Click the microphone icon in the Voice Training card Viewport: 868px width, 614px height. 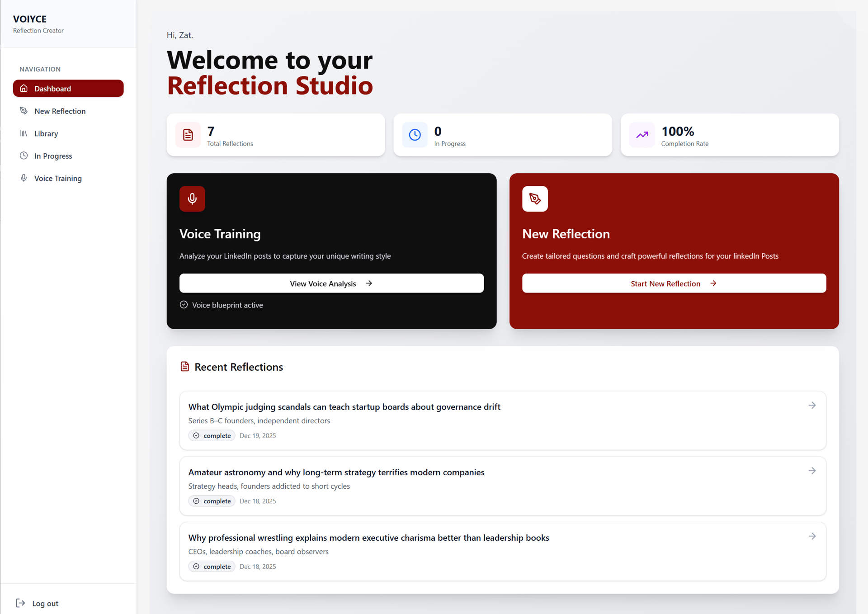point(192,199)
